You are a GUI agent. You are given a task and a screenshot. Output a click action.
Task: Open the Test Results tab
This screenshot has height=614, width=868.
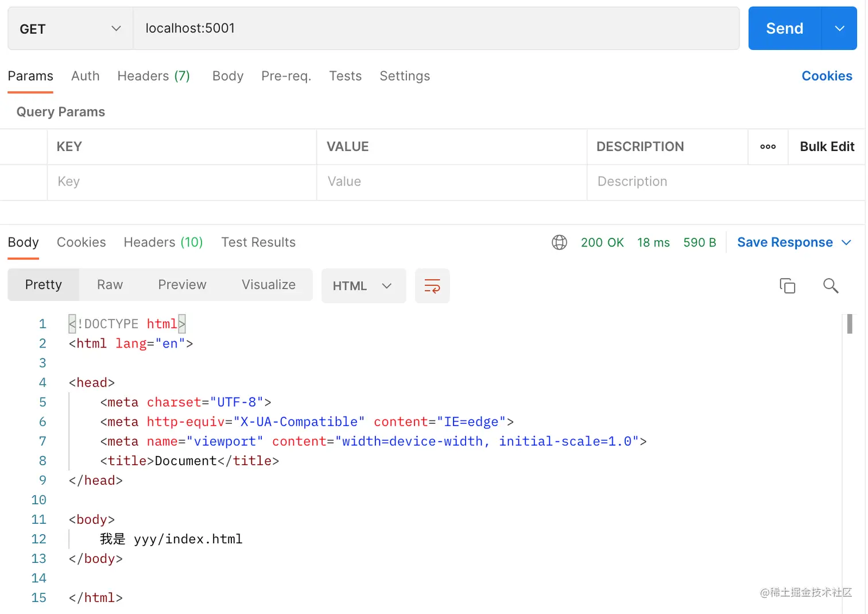click(258, 242)
